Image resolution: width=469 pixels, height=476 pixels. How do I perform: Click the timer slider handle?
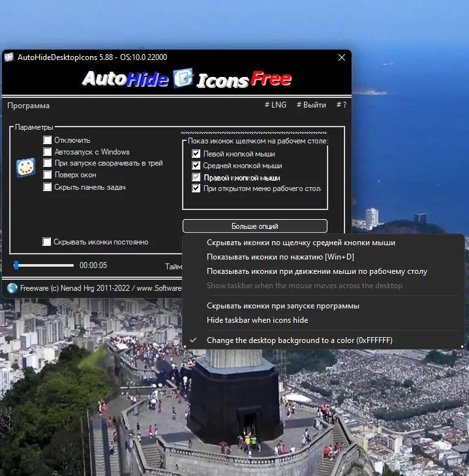click(x=16, y=265)
